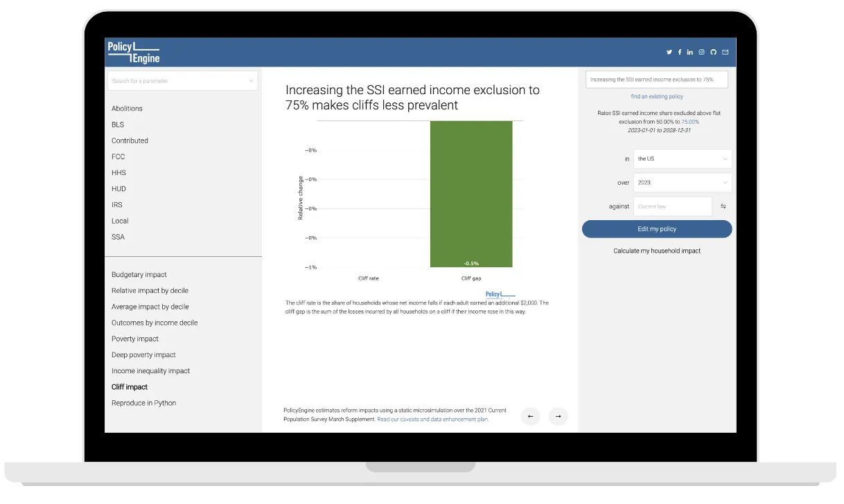Click find an existing policy link
Screen dimensions: 844x504
pos(657,97)
